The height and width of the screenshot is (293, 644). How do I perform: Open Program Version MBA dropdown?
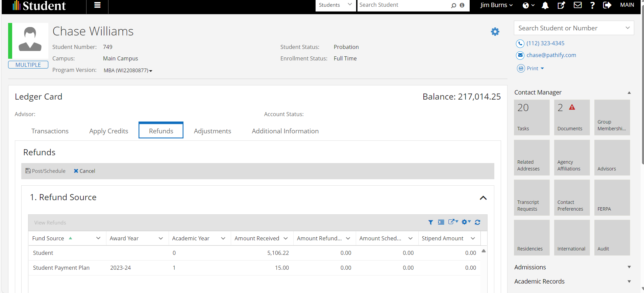(x=128, y=71)
